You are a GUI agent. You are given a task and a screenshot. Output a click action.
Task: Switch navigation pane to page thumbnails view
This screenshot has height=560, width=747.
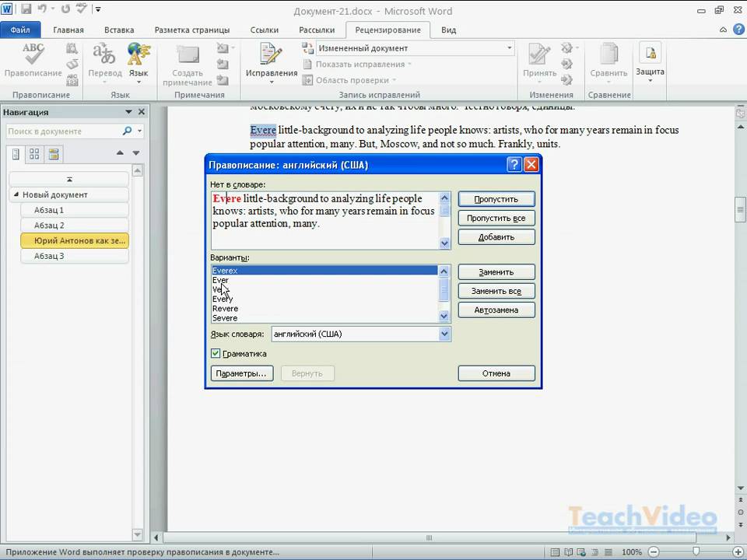34,154
